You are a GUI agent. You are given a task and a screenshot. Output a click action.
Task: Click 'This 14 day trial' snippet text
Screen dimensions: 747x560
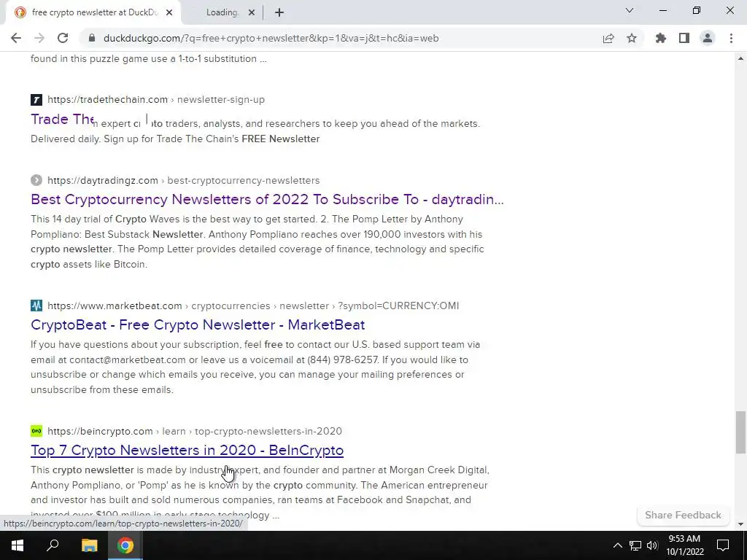tap(258, 241)
